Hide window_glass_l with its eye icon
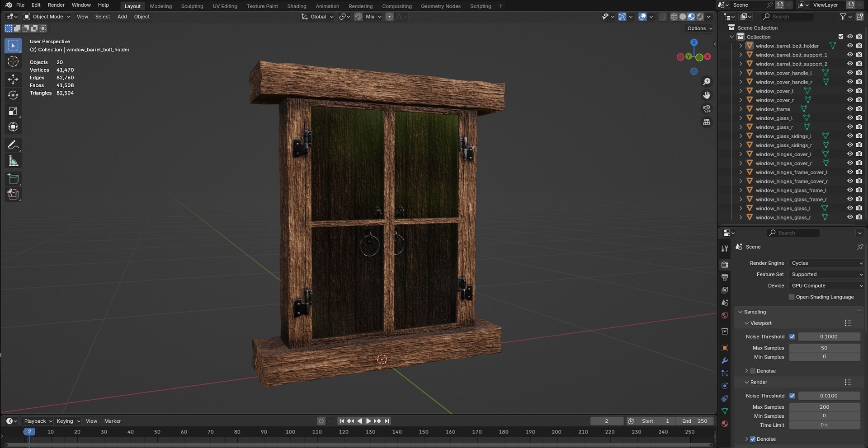This screenshot has height=448, width=868. [x=850, y=118]
